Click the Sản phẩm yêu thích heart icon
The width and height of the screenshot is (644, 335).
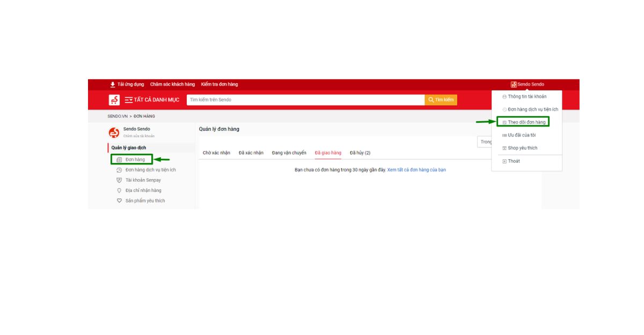(119, 200)
